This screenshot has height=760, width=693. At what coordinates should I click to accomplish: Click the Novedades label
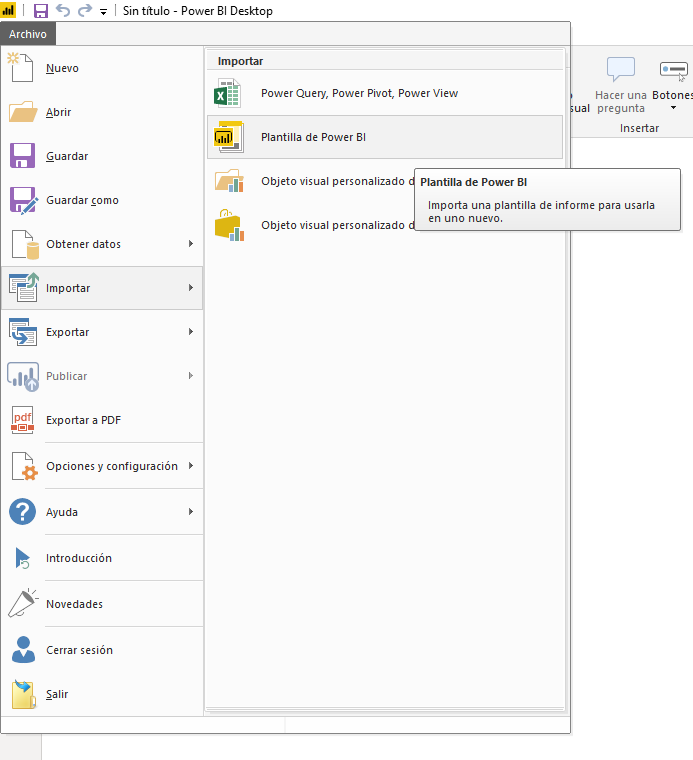click(x=75, y=604)
